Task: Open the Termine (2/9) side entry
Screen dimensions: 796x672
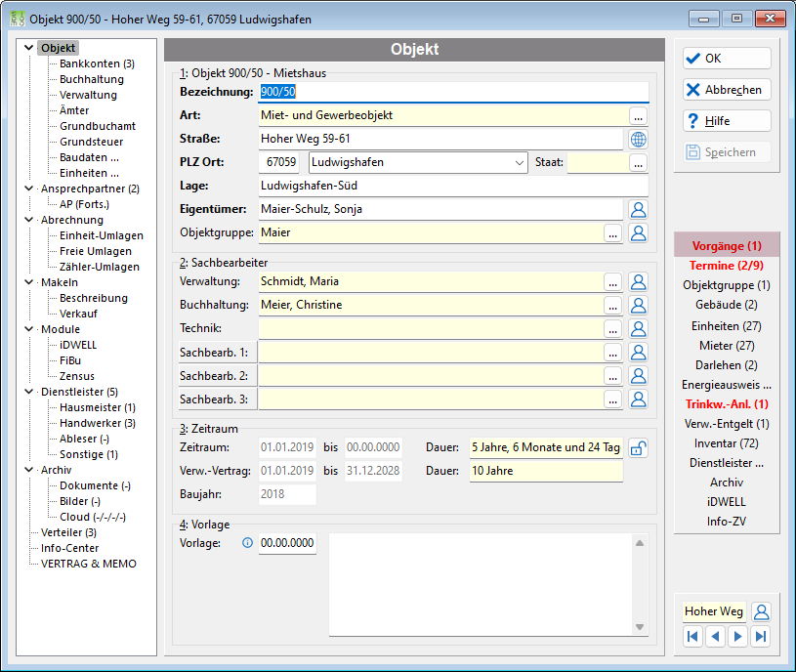Action: tap(727, 266)
